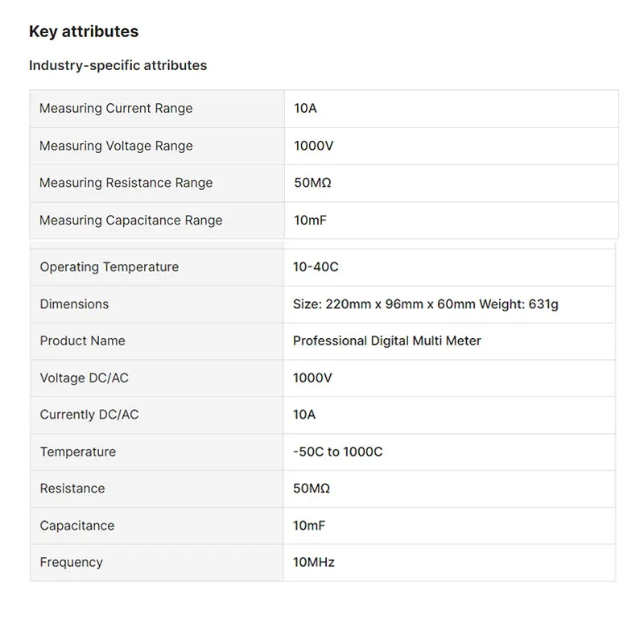Select the "Measuring Capacitance Range" label
Screen dimensions: 644x644
pos(130,220)
